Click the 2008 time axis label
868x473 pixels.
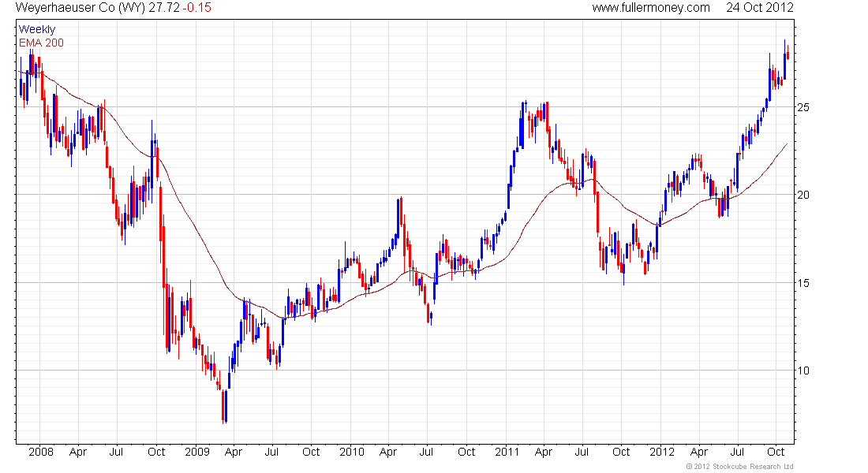tap(41, 452)
